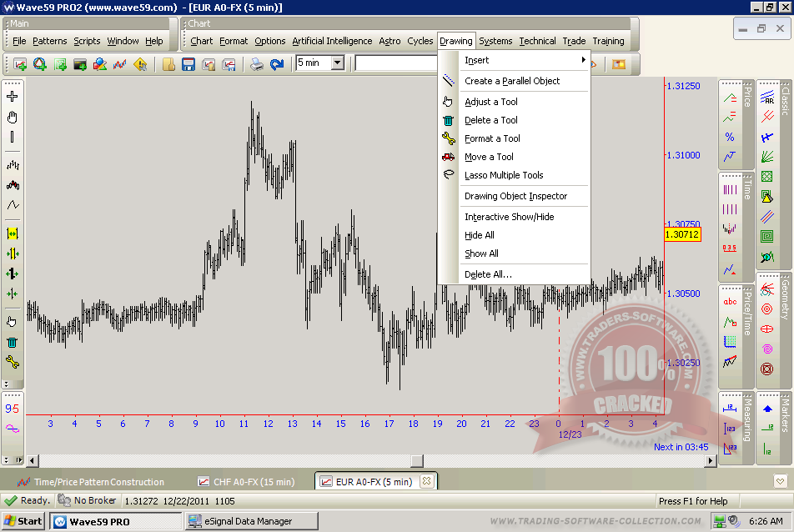This screenshot has height=532, width=794.
Task: Expand the left toolbar overflow chevron
Action: click(7, 384)
